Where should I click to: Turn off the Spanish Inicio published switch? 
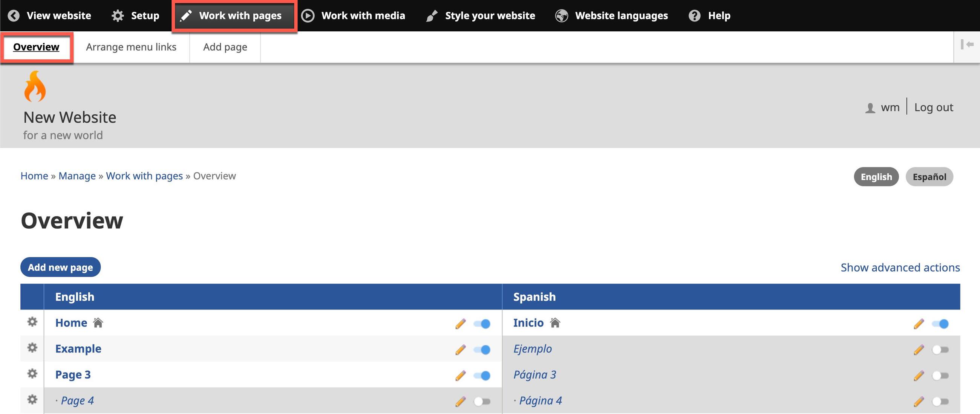(x=940, y=324)
